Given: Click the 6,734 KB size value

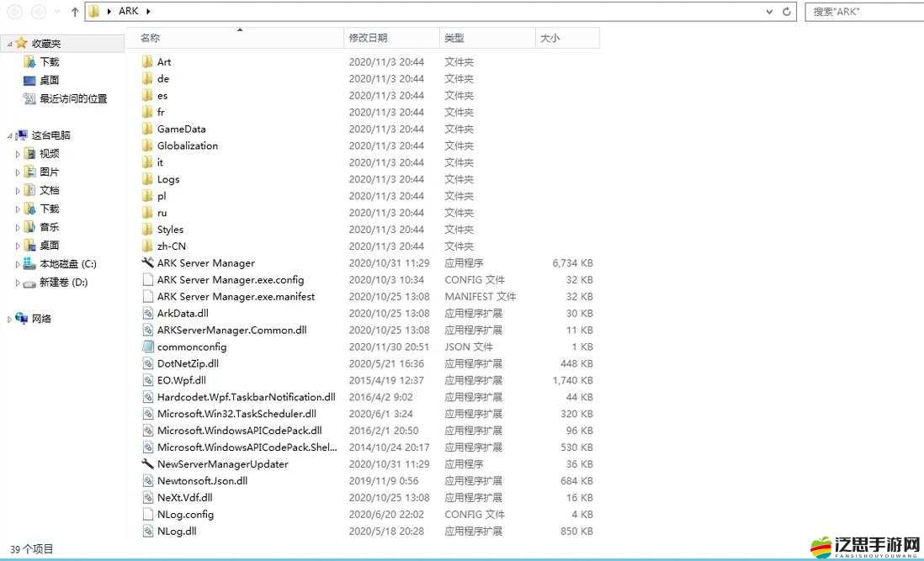Looking at the screenshot, I should 572,263.
